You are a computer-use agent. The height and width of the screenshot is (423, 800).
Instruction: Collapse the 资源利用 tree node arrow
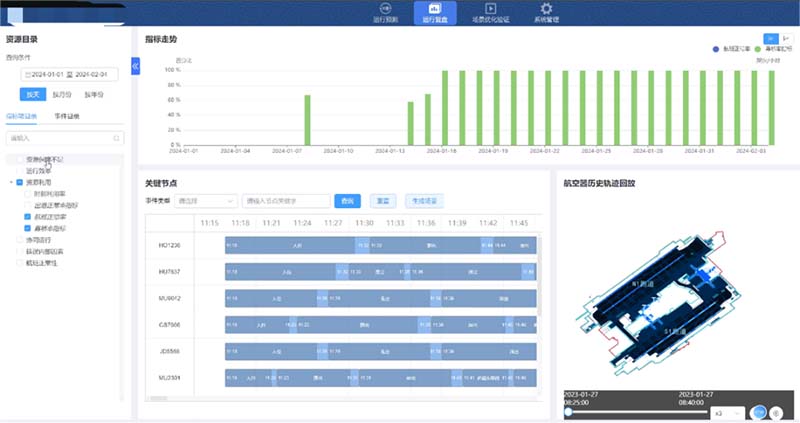pyautogui.click(x=9, y=182)
